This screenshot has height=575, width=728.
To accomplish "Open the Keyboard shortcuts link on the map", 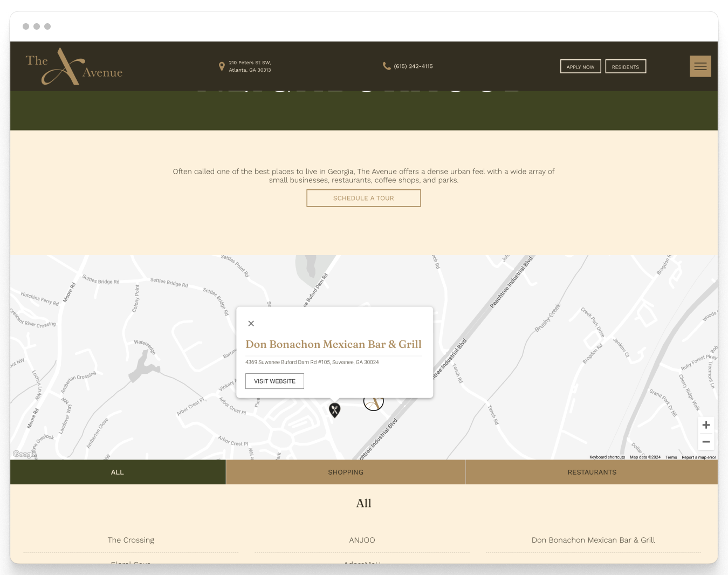I will click(x=607, y=457).
